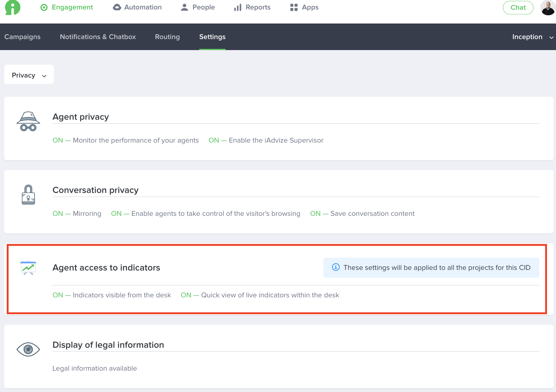
Task: Click Quick view of live indicators status
Action: pos(260,295)
